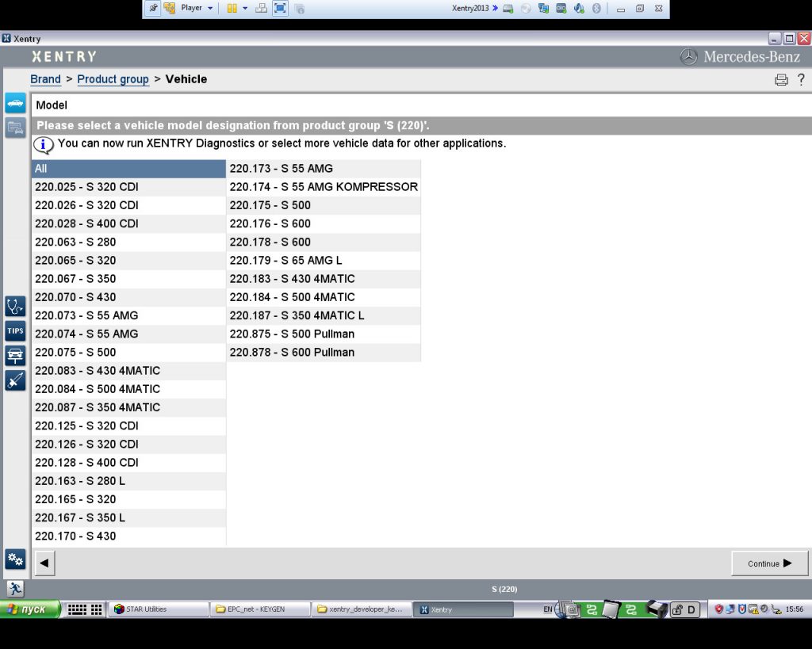
Task: Click the back arrow button
Action: coord(44,563)
